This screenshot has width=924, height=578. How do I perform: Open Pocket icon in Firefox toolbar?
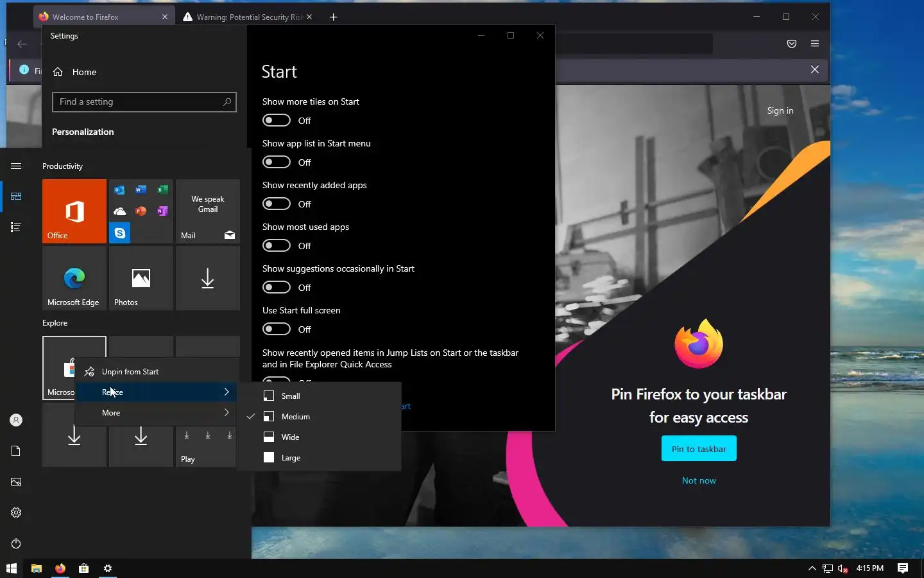[x=792, y=44]
